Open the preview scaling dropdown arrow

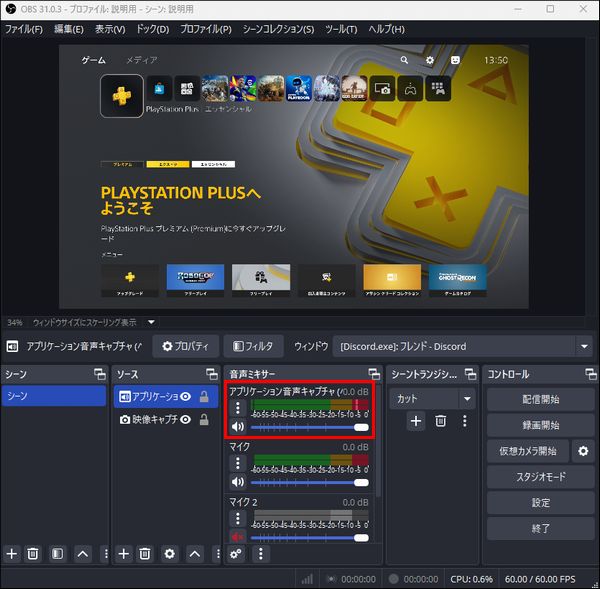pyautogui.click(x=152, y=322)
